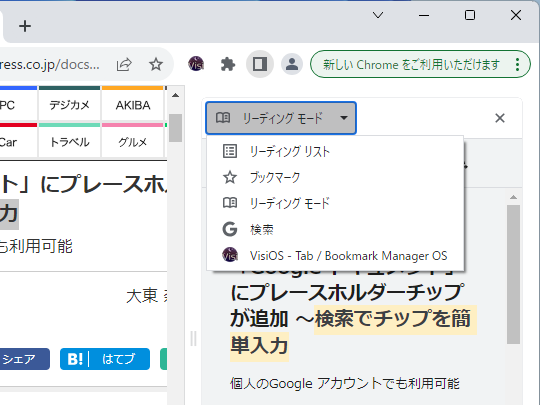Click the reading panel scrollbar thumb

coord(513,274)
